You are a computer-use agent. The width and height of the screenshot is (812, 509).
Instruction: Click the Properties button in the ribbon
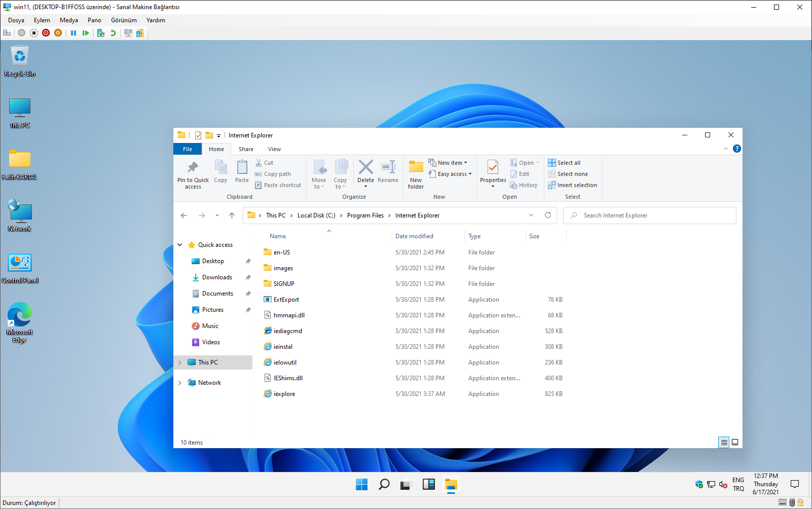click(493, 173)
